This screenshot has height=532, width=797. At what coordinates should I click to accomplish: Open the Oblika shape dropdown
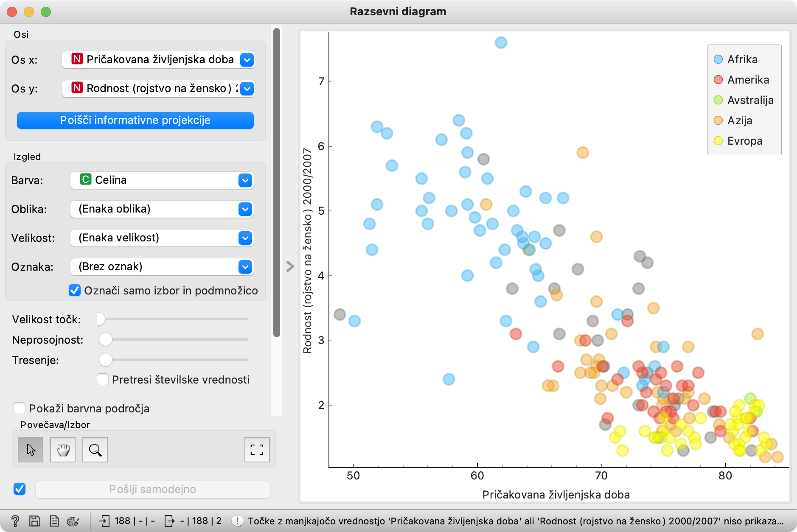(x=162, y=209)
